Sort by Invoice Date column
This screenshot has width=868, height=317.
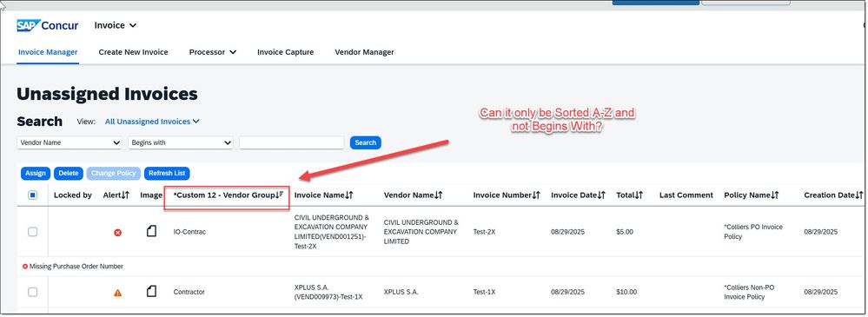pos(578,195)
